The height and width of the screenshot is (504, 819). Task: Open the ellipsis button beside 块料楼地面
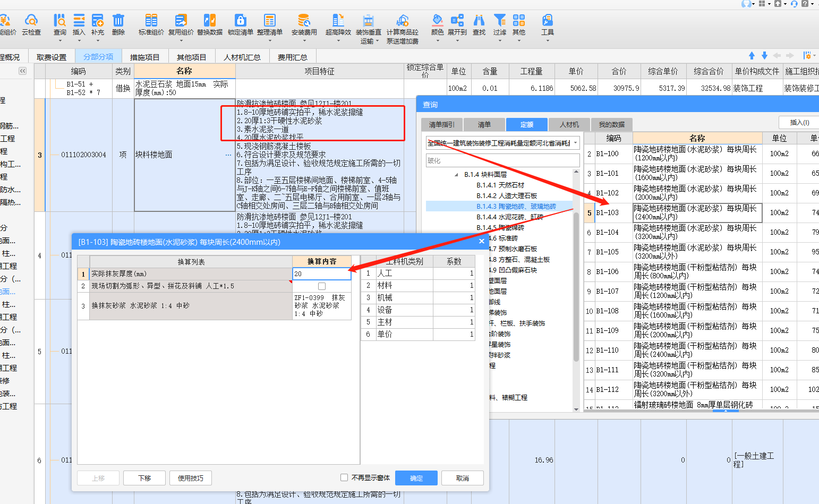coord(228,155)
